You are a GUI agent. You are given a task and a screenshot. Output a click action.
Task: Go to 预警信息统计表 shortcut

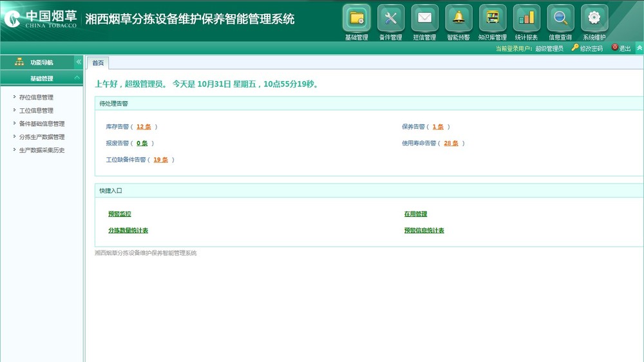424,230
